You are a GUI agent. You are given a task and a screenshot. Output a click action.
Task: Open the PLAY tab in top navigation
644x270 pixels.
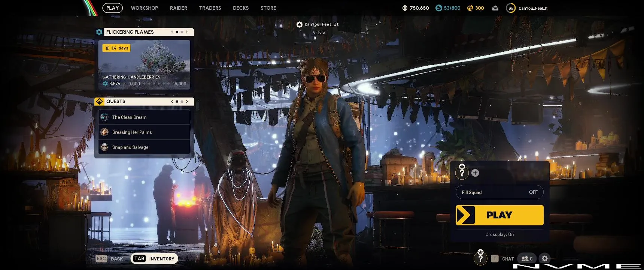112,8
